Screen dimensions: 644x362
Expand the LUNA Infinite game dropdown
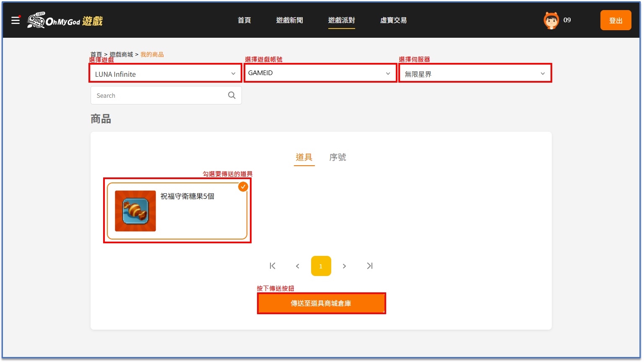click(166, 74)
